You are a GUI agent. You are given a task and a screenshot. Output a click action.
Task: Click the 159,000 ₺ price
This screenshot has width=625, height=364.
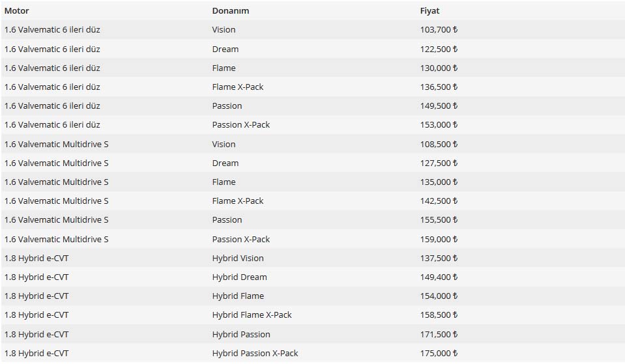(x=439, y=239)
